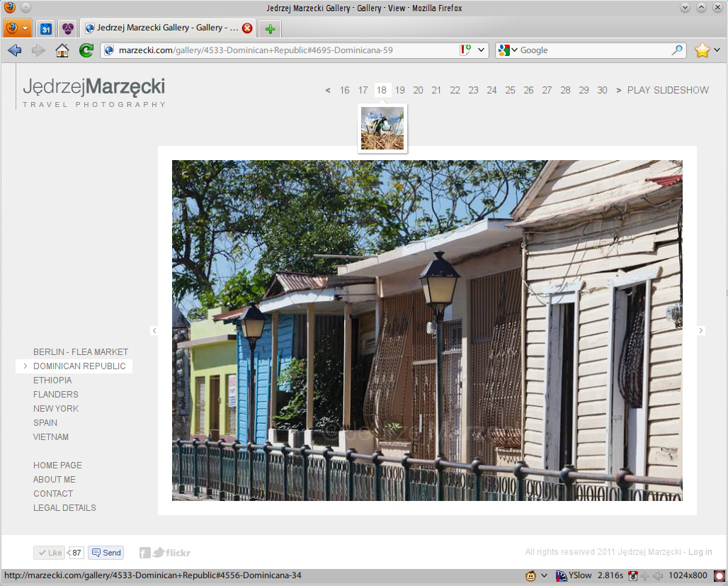
Task: Bookmark the page with the star icon
Action: (701, 50)
